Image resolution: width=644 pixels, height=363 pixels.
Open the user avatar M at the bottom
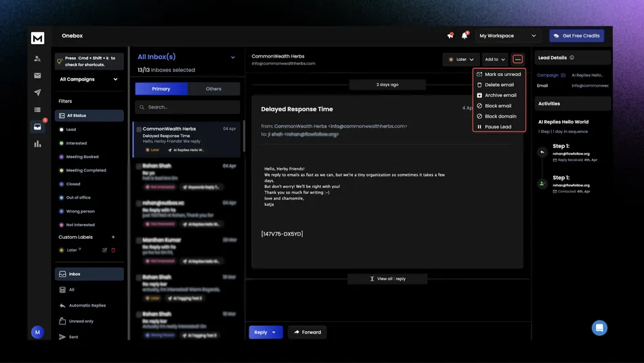pos(37,332)
